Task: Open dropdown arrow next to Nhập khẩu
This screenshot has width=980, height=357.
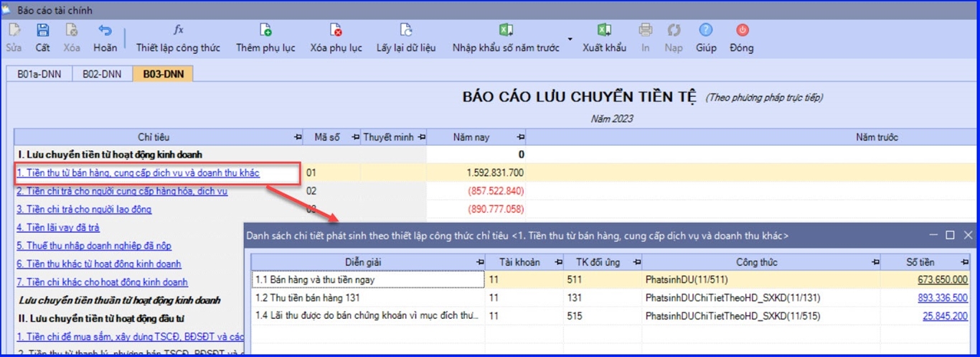Action: [x=570, y=39]
